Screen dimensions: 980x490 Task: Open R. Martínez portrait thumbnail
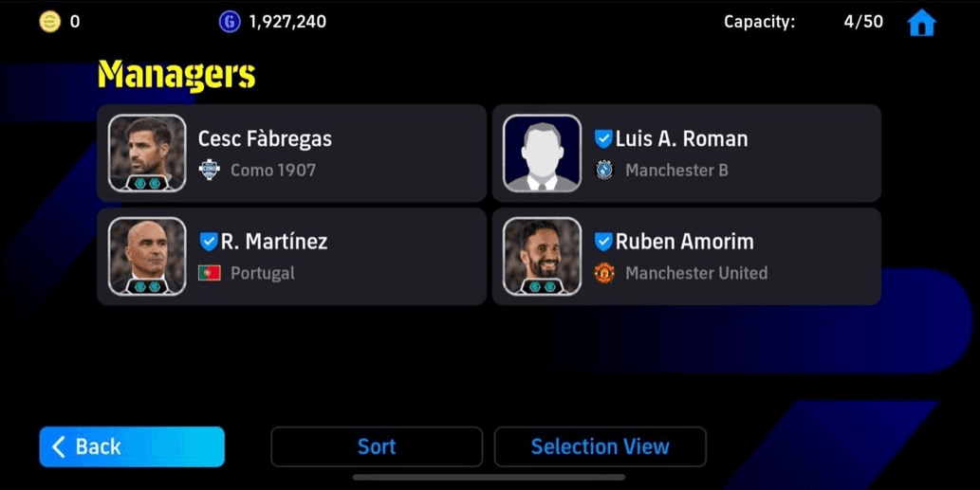pyautogui.click(x=147, y=256)
